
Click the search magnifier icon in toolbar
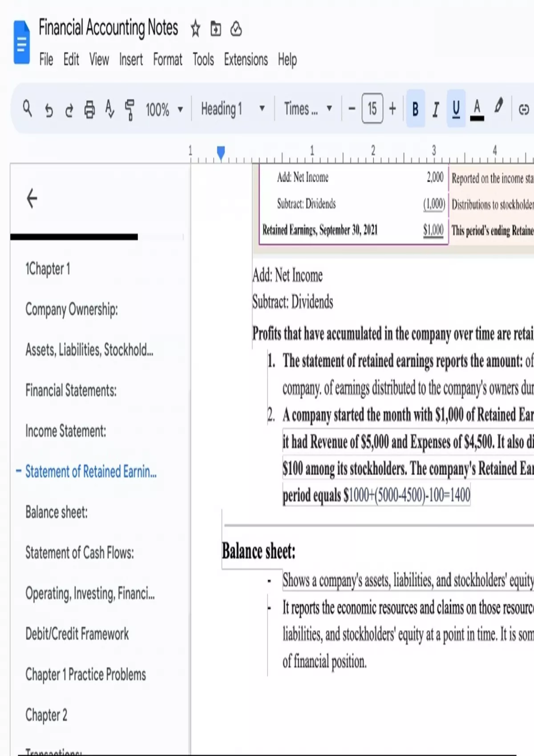pyautogui.click(x=27, y=109)
